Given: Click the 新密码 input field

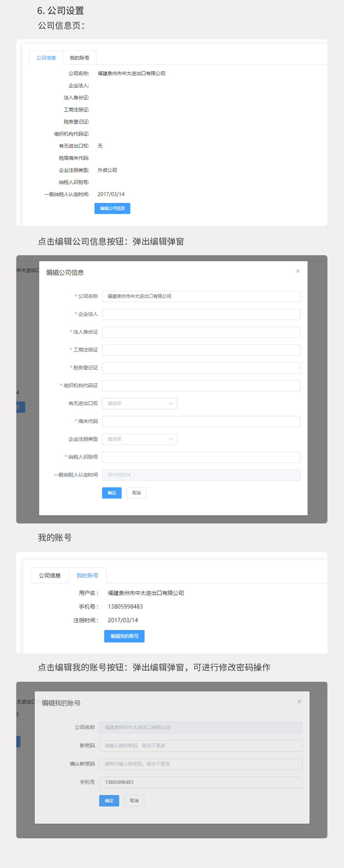Looking at the screenshot, I should click(x=200, y=746).
